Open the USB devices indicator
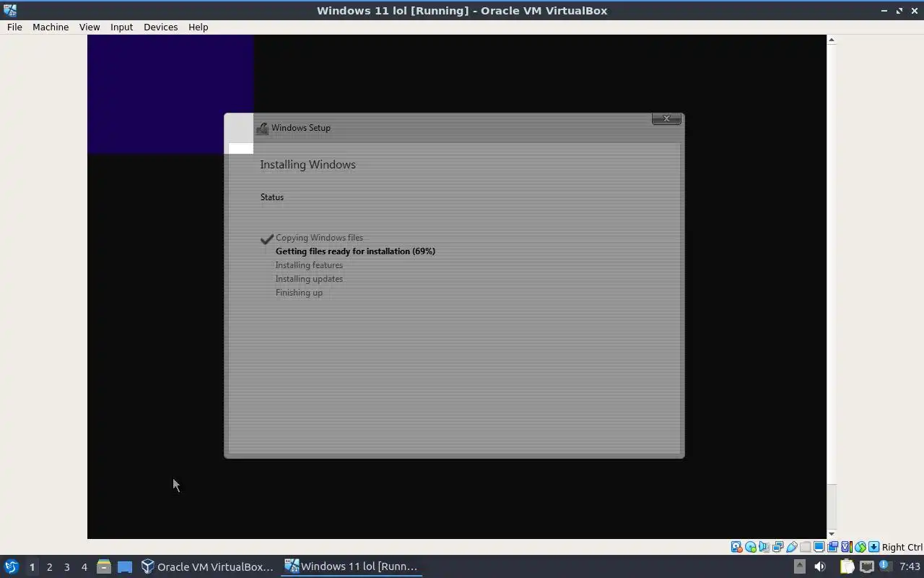 pyautogui.click(x=792, y=547)
